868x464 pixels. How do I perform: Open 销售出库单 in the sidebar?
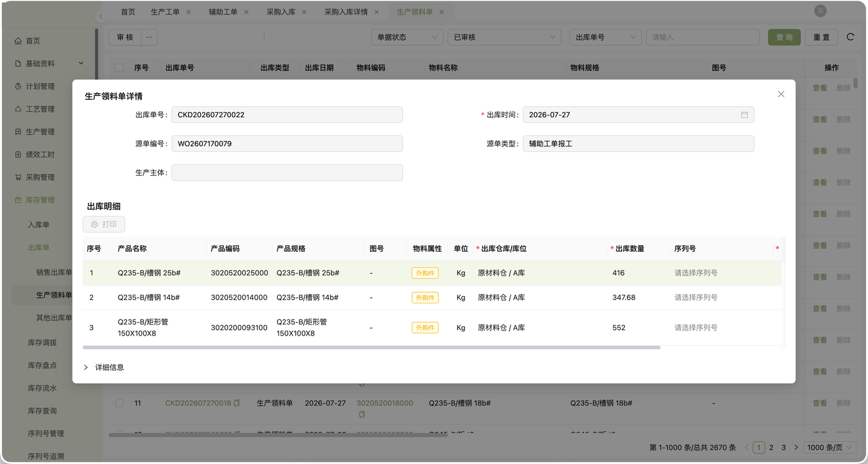coord(54,272)
